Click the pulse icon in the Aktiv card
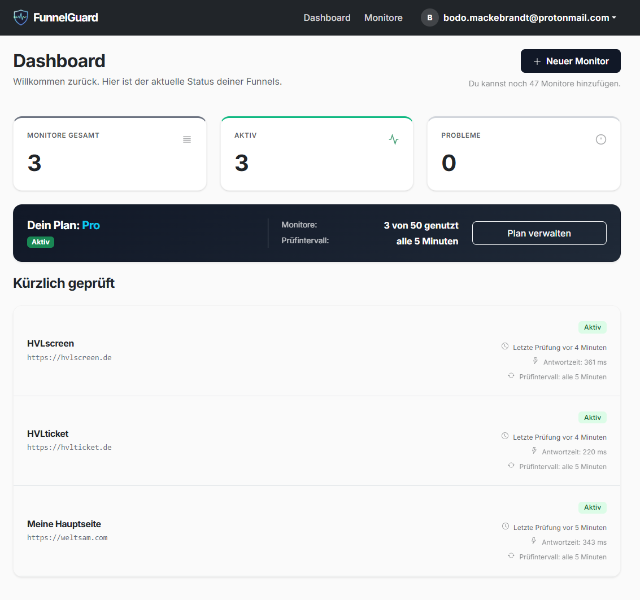The width and height of the screenshot is (640, 600). point(393,140)
